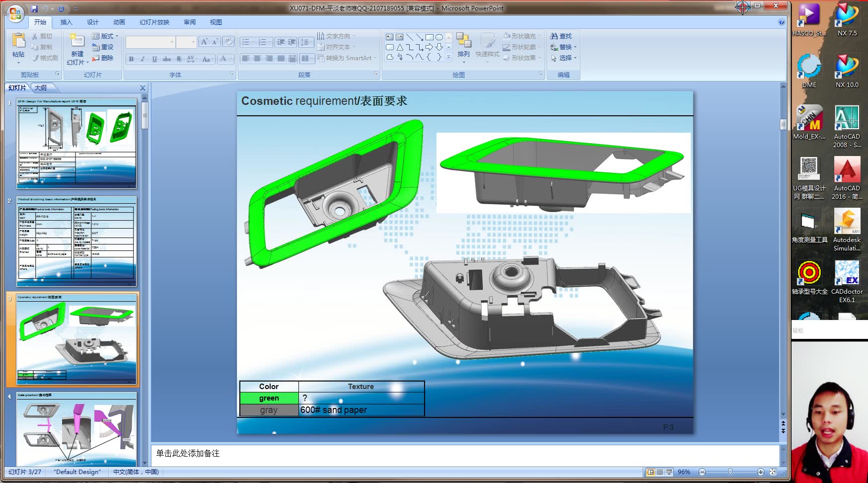Switch to normal view in status bar
This screenshot has height=483, width=868.
(x=651, y=472)
